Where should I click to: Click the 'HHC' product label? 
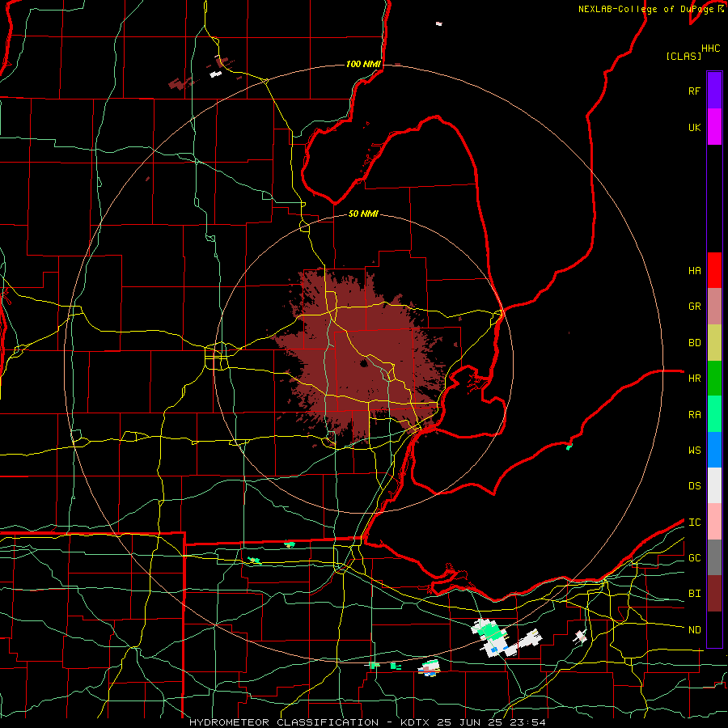[711, 49]
